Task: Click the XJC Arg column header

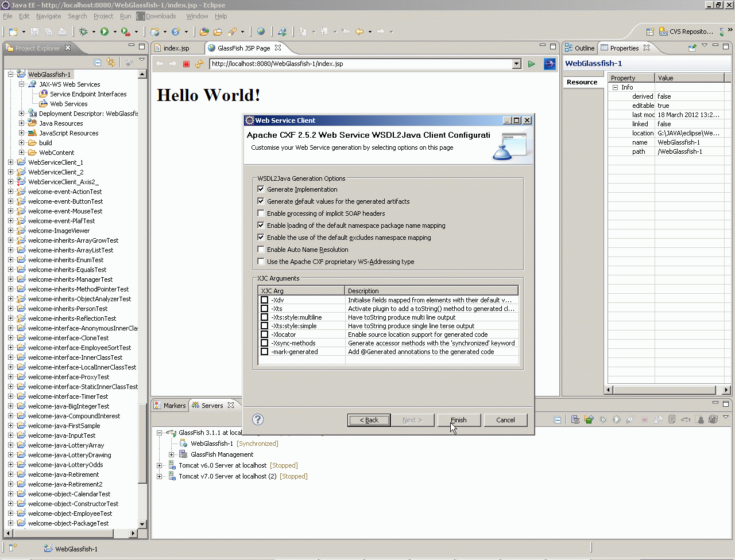Action: click(301, 291)
